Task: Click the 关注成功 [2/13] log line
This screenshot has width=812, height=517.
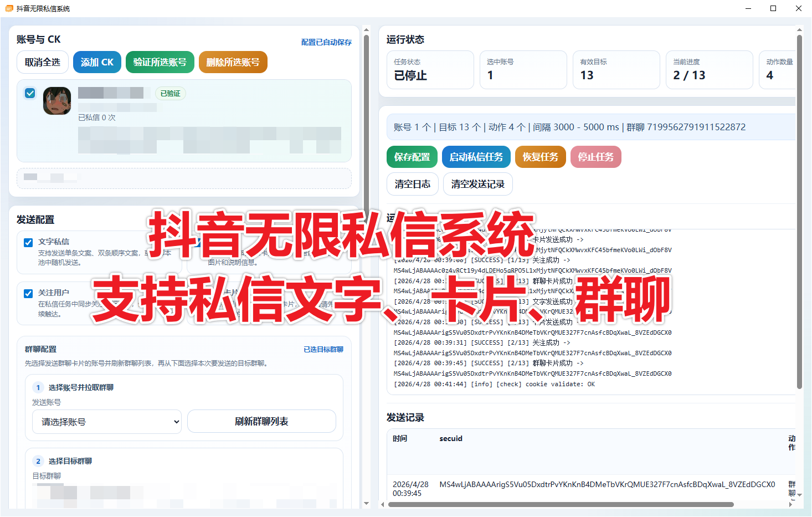Action: pyautogui.click(x=482, y=343)
